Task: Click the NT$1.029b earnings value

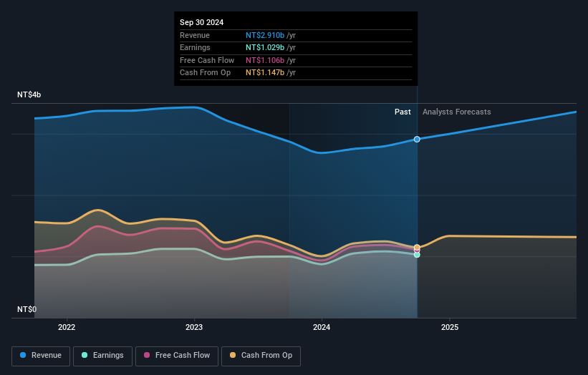Action: click(x=265, y=47)
